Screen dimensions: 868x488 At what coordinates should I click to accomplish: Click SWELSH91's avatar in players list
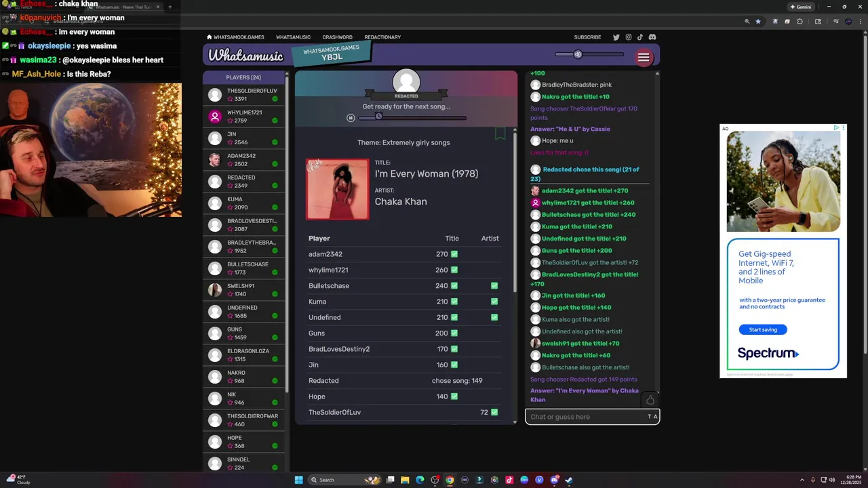click(x=215, y=290)
